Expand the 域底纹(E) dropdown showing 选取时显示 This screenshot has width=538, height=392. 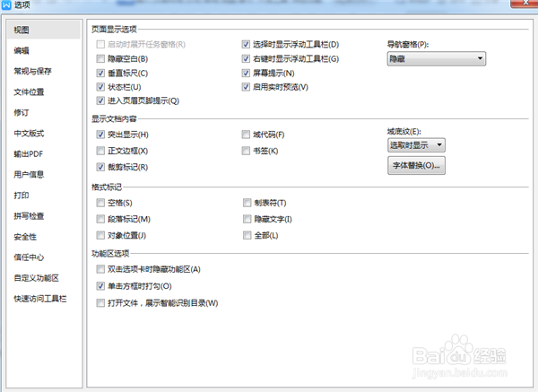point(416,145)
